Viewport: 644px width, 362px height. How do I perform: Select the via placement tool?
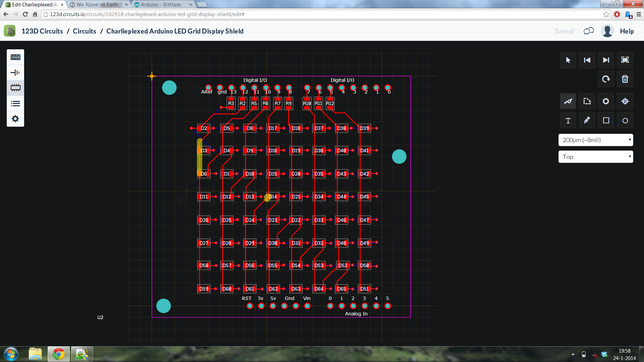[x=606, y=101]
